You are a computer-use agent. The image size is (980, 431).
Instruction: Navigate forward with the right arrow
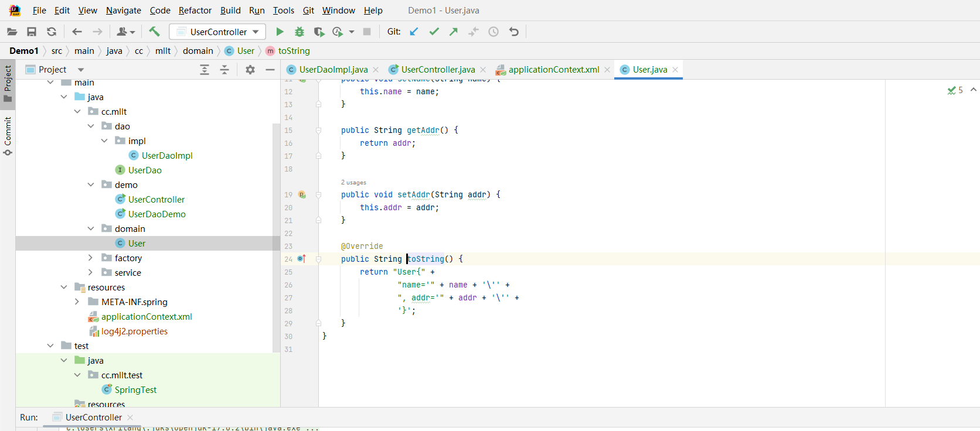pyautogui.click(x=97, y=32)
